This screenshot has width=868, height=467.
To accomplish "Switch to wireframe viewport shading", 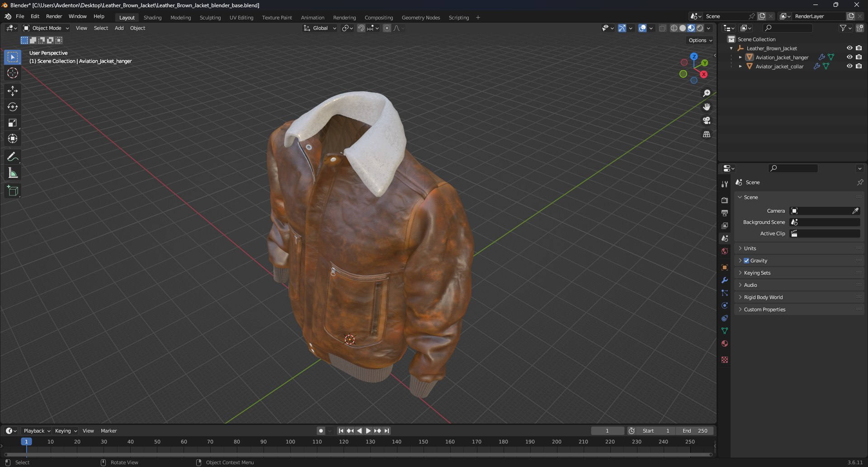I will [x=674, y=28].
